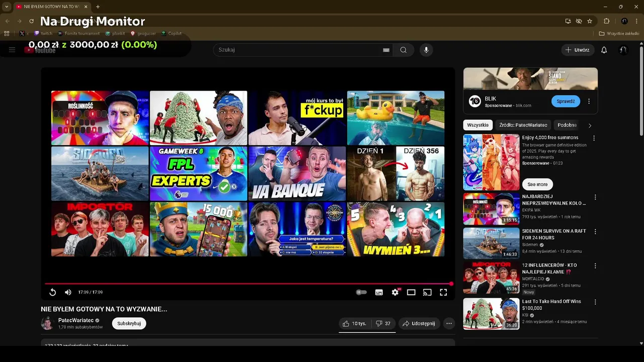The width and height of the screenshot is (644, 362).
Task: Click See more on the summons ad
Action: pyautogui.click(x=537, y=184)
